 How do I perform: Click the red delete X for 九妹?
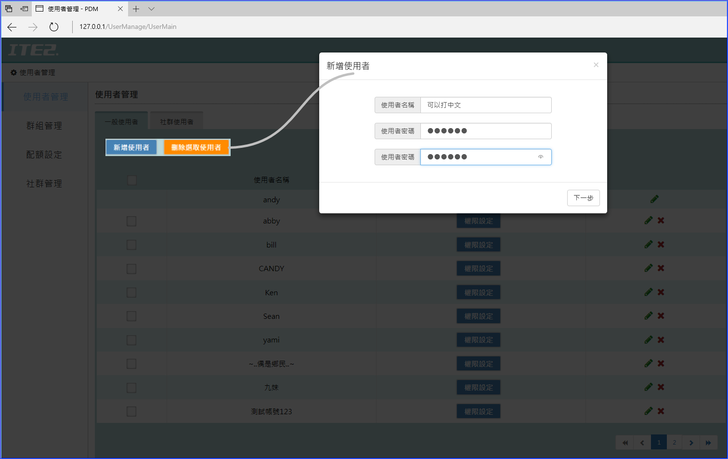coord(661,387)
